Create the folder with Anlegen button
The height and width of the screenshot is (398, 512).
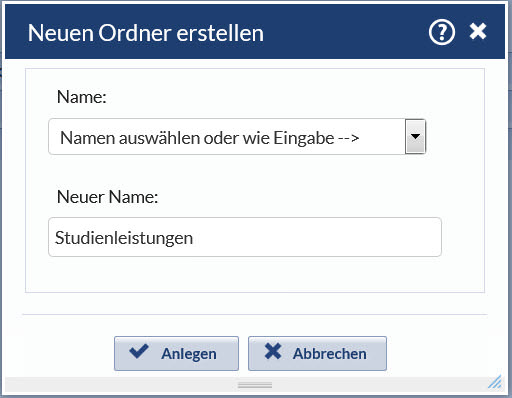[176, 353]
